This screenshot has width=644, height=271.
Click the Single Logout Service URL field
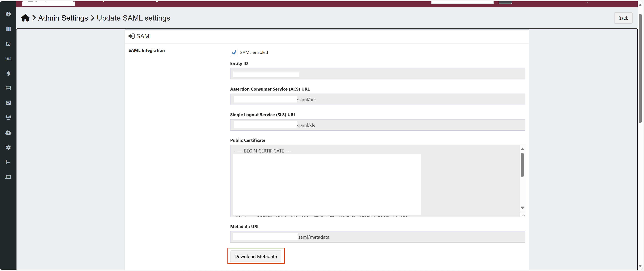(x=377, y=125)
